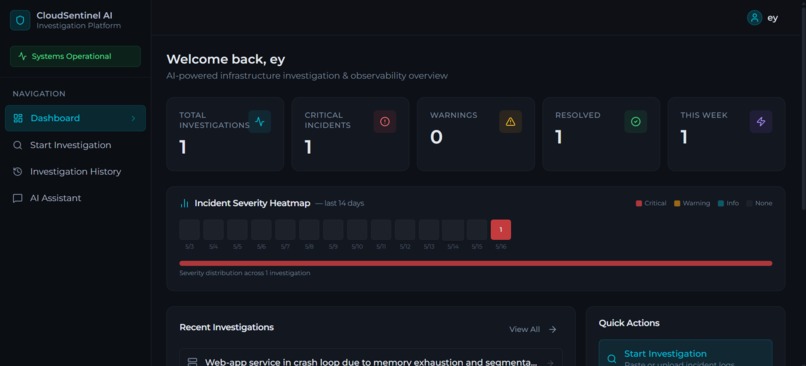The height and width of the screenshot is (366, 806).
Task: Click the clock history icon in sidebar
Action: click(17, 172)
